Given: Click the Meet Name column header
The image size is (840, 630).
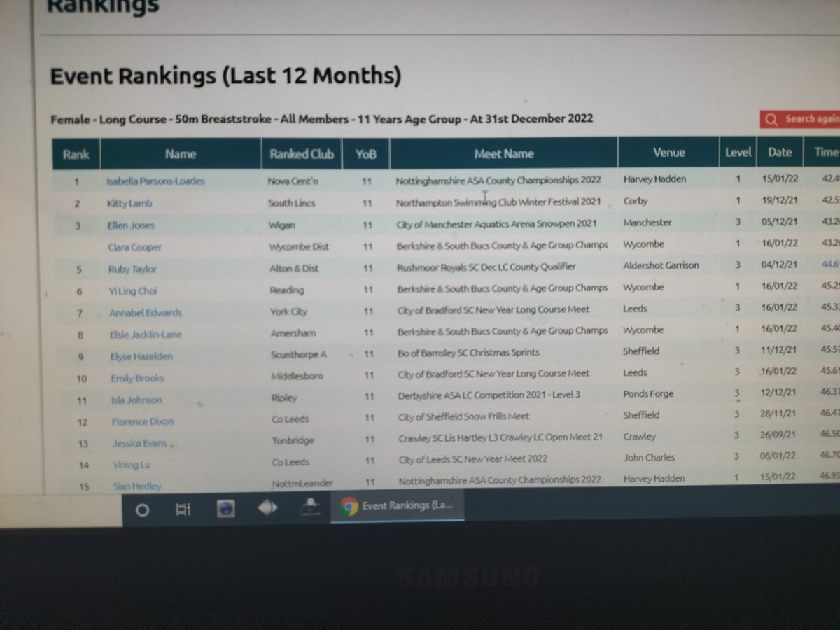Looking at the screenshot, I should 504,153.
